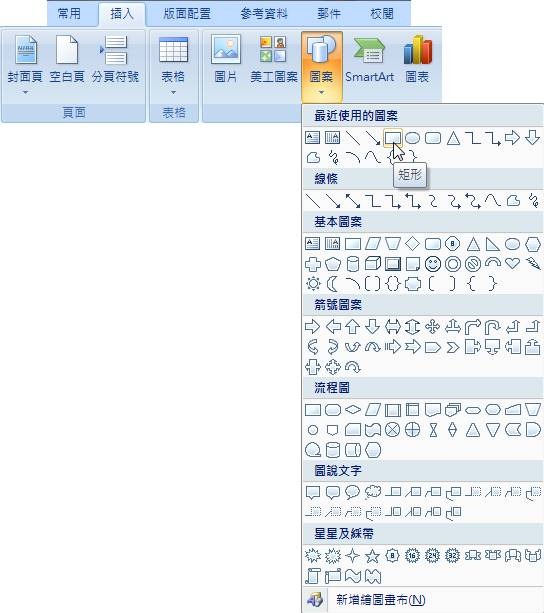544x613 pixels.
Task: Open the 插入 ribbon tab
Action: 122,14
